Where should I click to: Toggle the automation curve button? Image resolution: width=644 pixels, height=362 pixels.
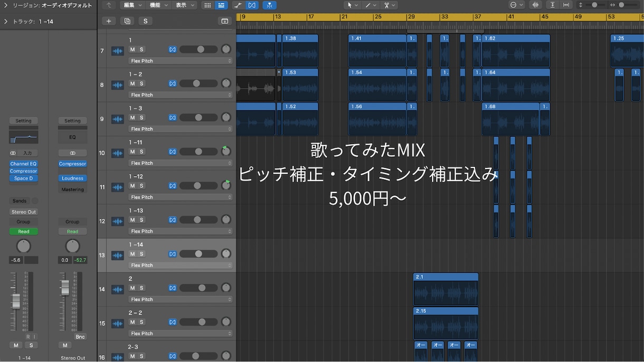click(238, 5)
